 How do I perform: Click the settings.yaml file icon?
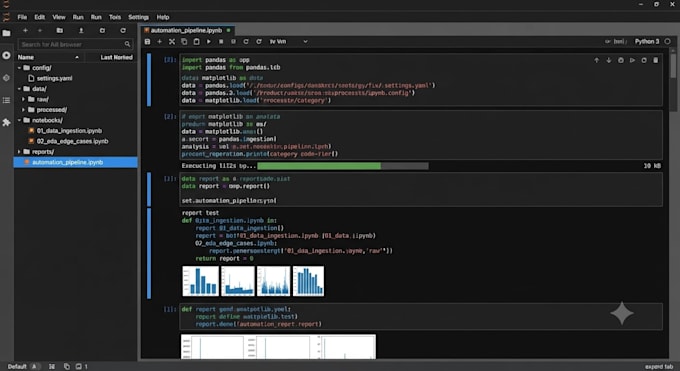pyautogui.click(x=31, y=78)
